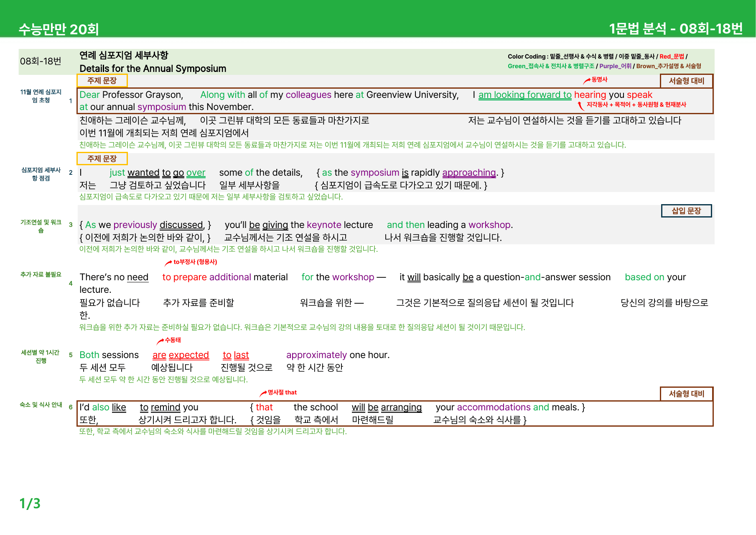Click the green translation '또한, 학교 측에서 교수님의...'
The image size is (756, 535).
[x=213, y=431]
